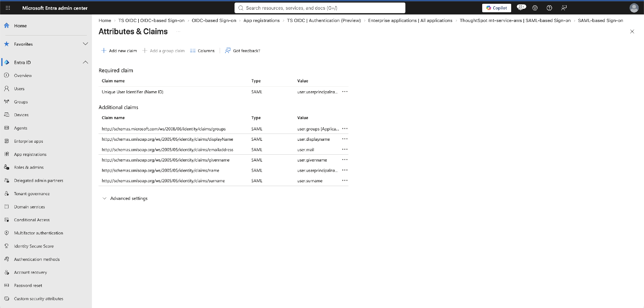
Task: Open more options for claims/name row
Action: tap(345, 170)
